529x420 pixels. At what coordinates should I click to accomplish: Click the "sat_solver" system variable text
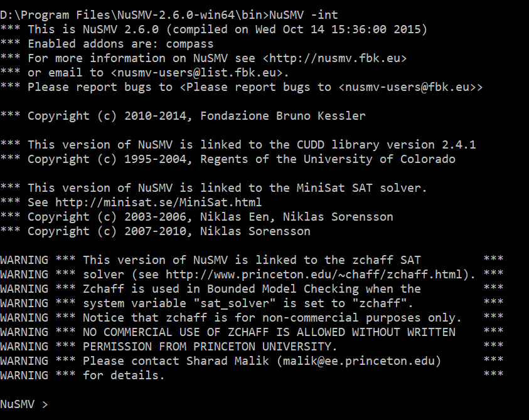coord(235,303)
